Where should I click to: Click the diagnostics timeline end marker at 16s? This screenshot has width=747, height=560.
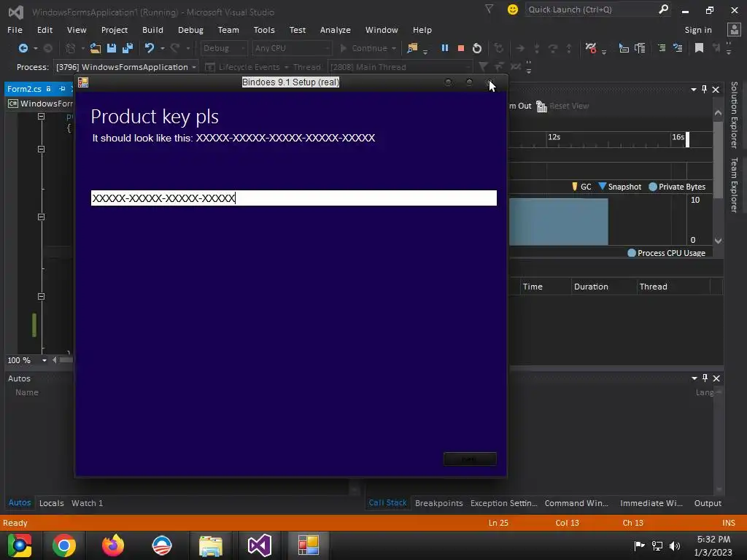pyautogui.click(x=687, y=139)
